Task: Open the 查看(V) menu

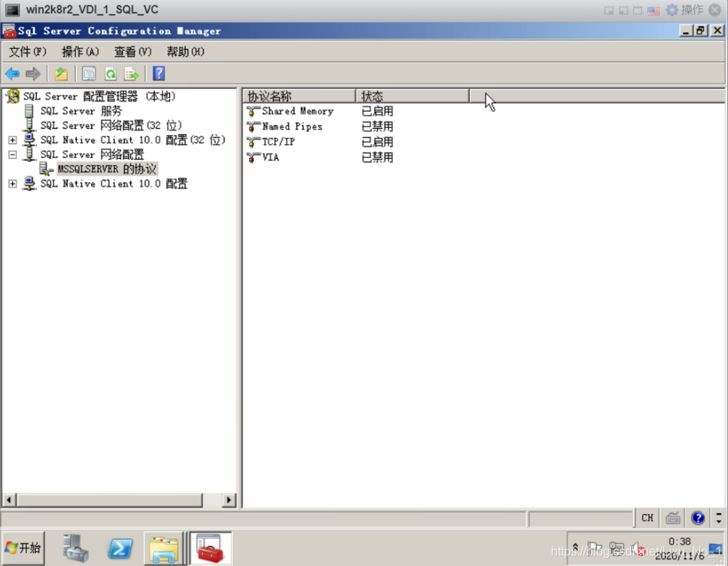Action: 133,51
